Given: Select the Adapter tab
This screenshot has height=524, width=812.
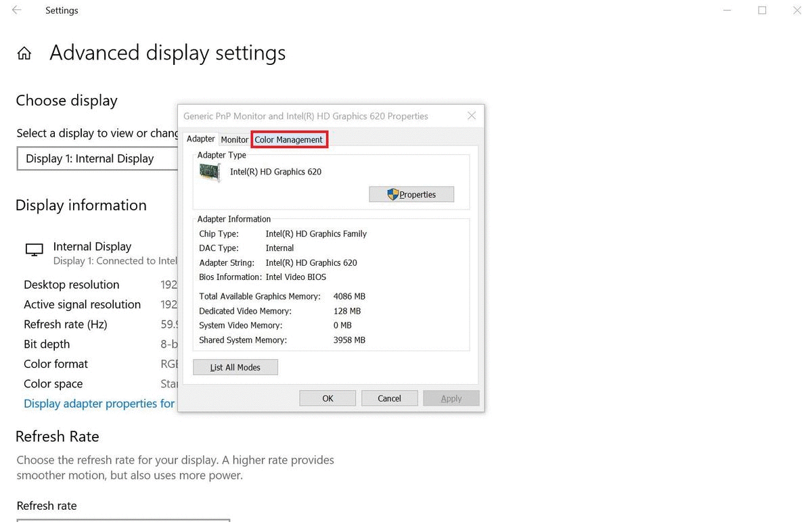Looking at the screenshot, I should point(200,138).
